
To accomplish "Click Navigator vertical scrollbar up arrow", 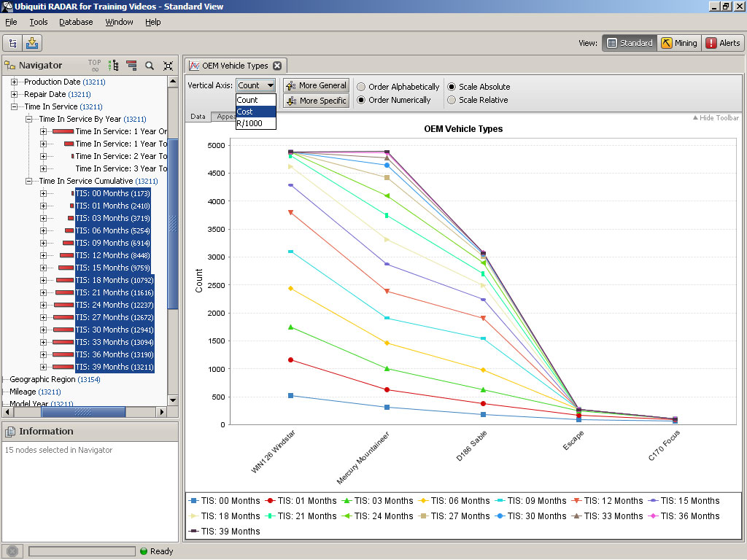I will click(173, 82).
